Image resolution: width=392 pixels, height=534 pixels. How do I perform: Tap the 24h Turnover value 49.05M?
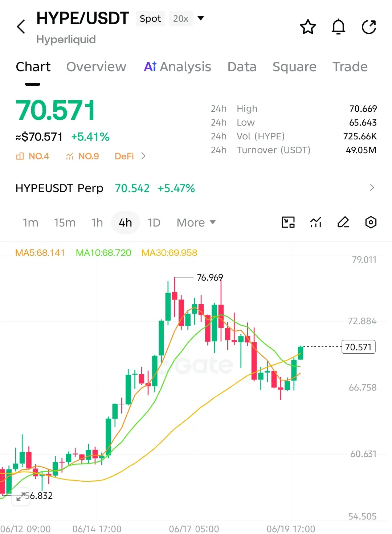(x=361, y=150)
